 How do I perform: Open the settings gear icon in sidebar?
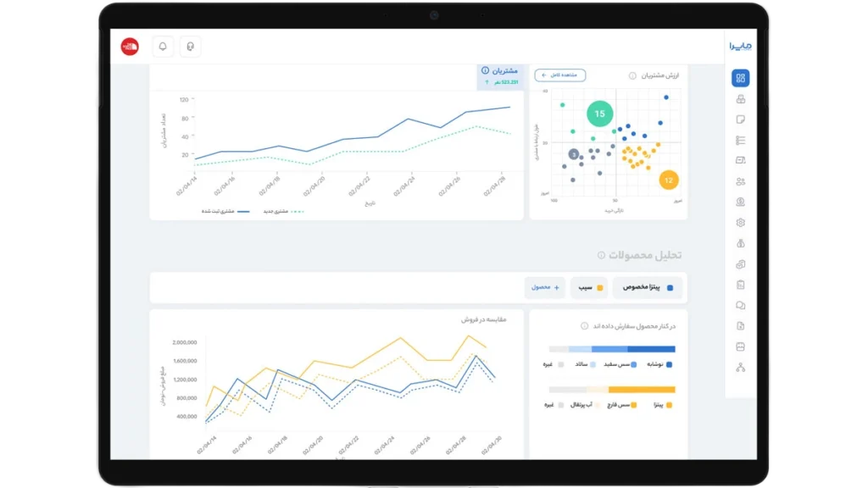[740, 223]
